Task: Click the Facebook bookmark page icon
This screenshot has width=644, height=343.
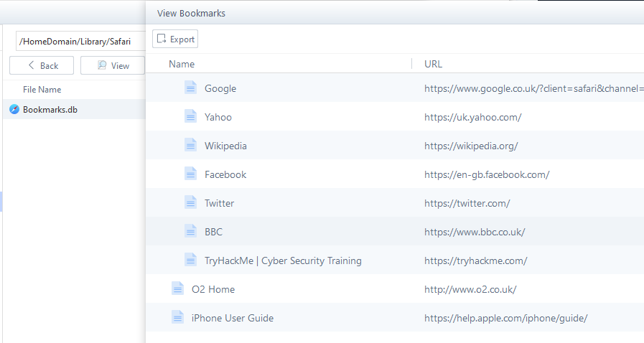Action: tap(190, 174)
